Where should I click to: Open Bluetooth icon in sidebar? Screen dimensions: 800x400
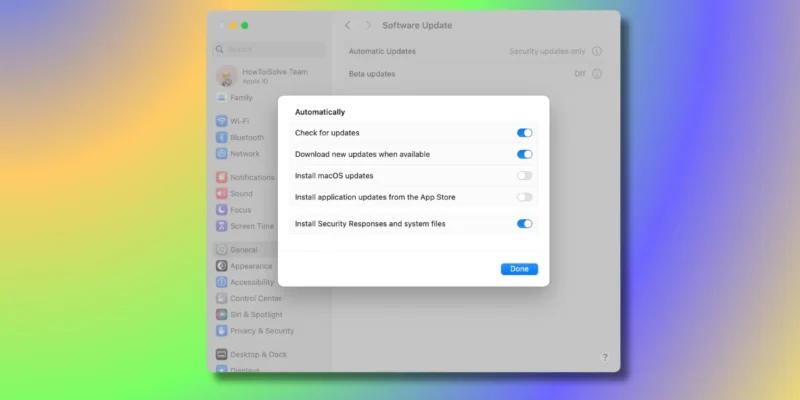pos(221,137)
